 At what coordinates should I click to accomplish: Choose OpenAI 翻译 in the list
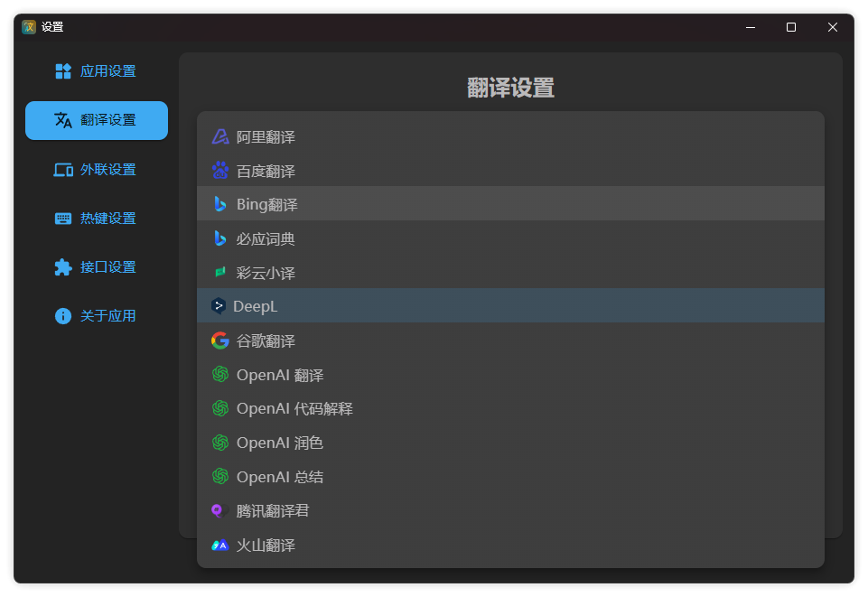point(280,375)
